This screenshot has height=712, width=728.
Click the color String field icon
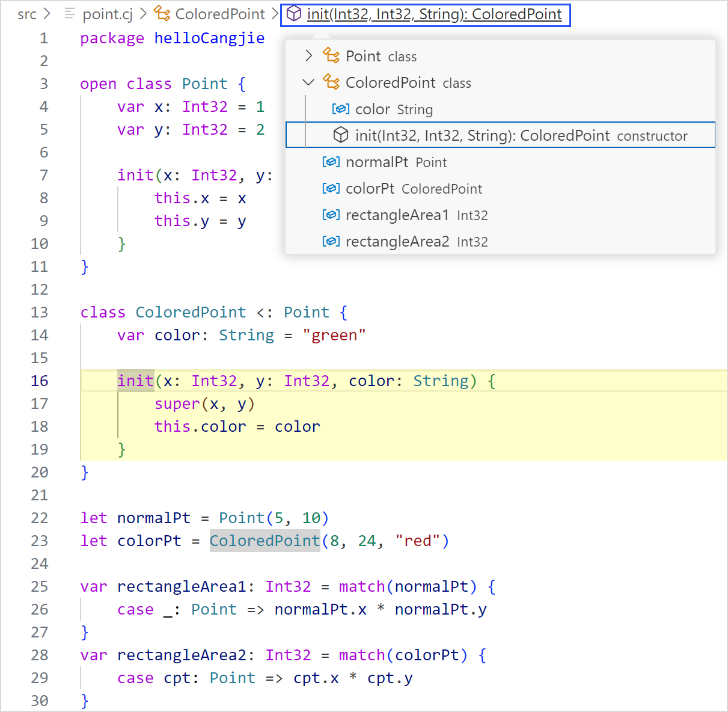coord(341,109)
